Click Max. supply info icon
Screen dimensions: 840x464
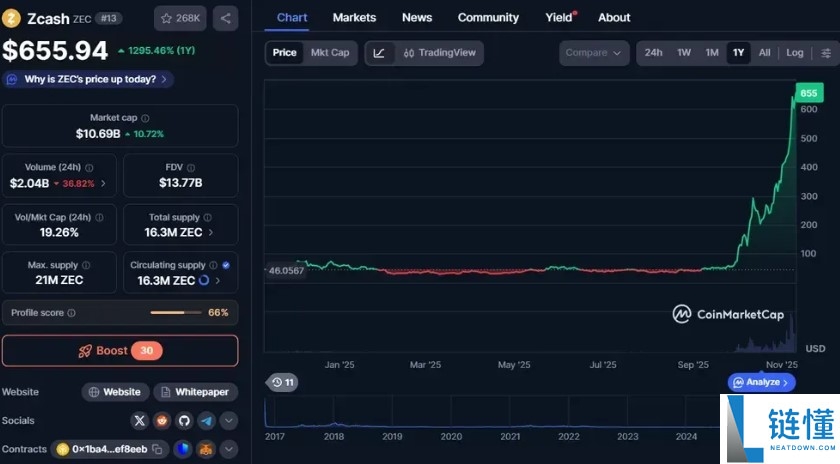click(86, 265)
